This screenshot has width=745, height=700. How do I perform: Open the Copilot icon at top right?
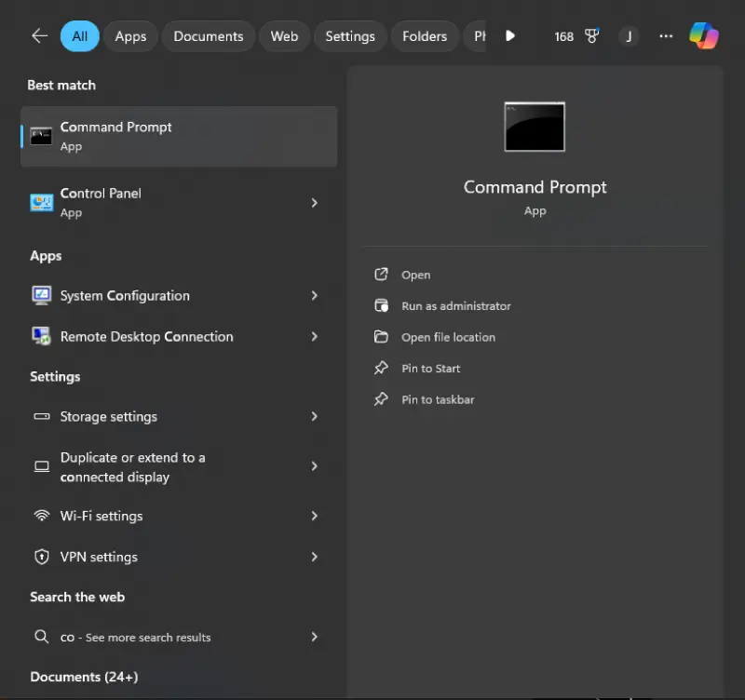coord(703,36)
